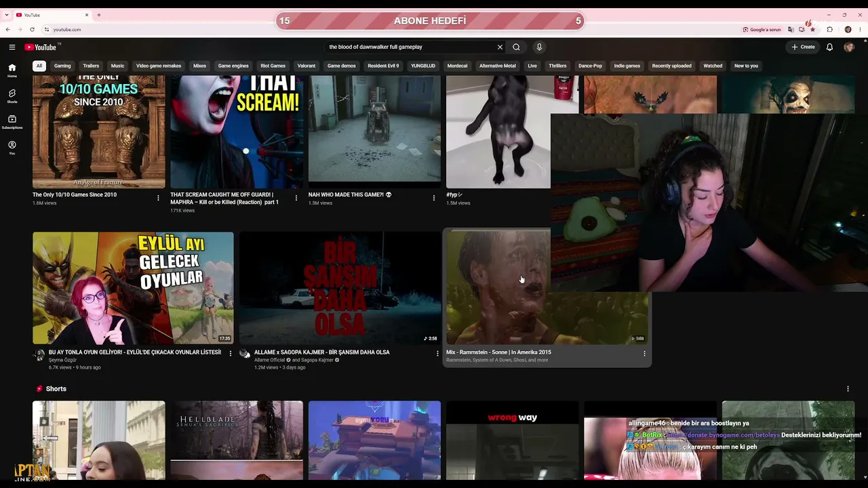Select the All filter chip

[39, 66]
